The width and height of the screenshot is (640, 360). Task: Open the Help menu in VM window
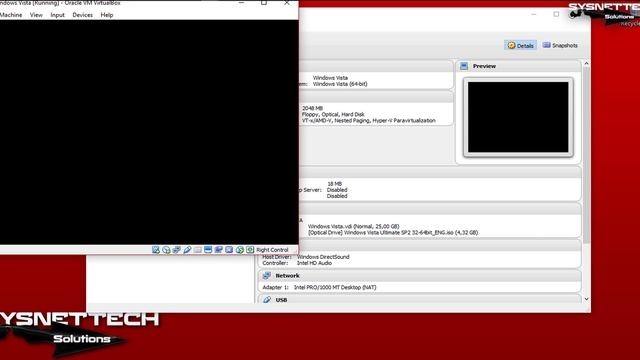point(107,15)
